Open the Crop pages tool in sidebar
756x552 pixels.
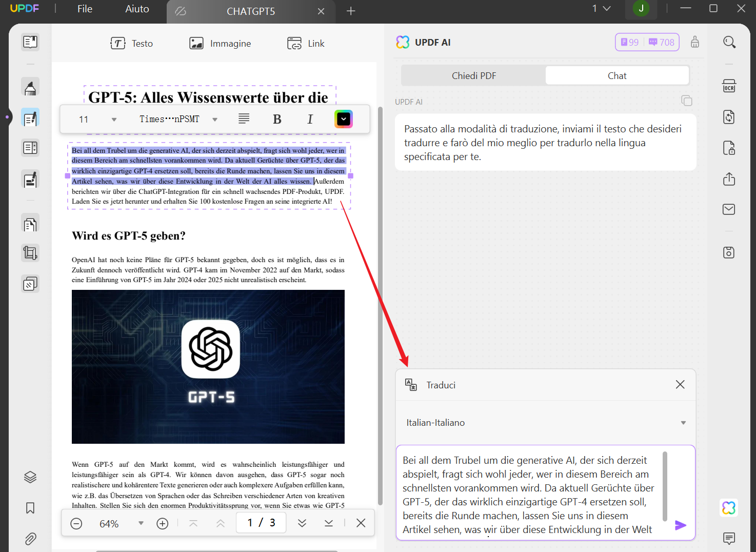(30, 253)
